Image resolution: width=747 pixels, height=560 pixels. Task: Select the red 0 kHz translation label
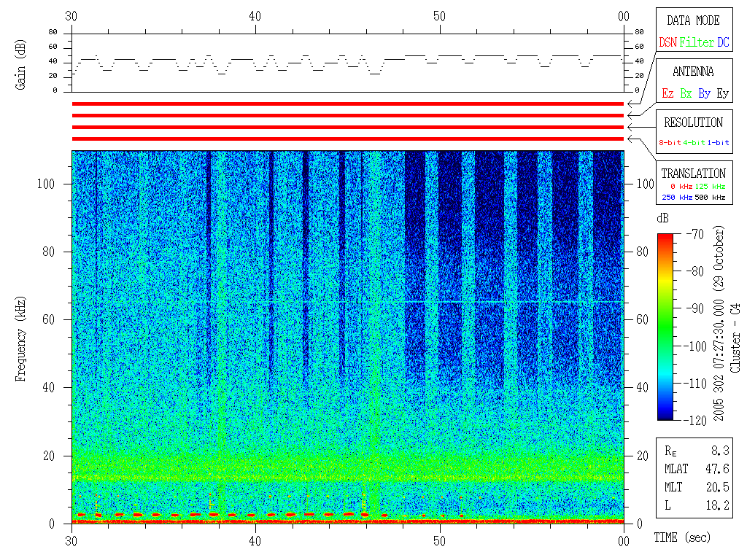coord(681,186)
